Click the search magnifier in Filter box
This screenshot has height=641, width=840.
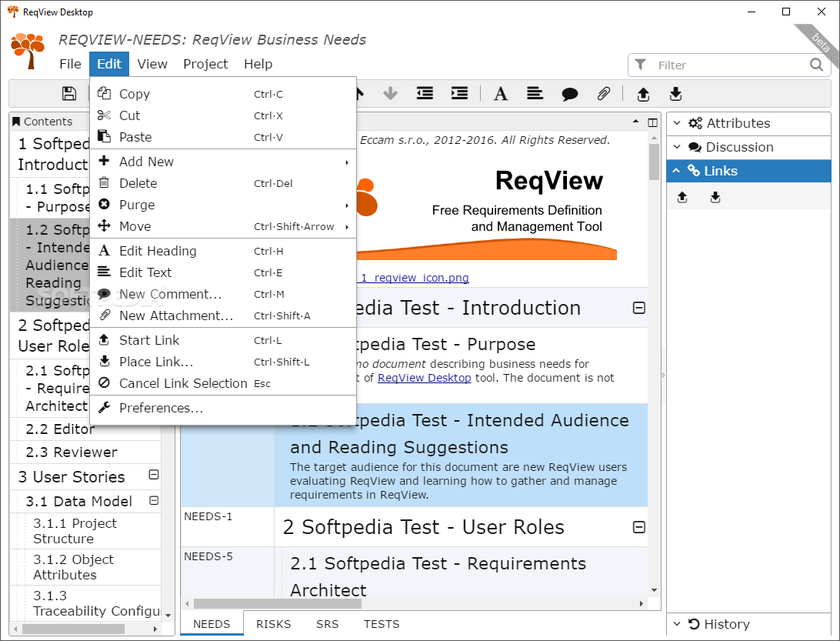coord(816,65)
